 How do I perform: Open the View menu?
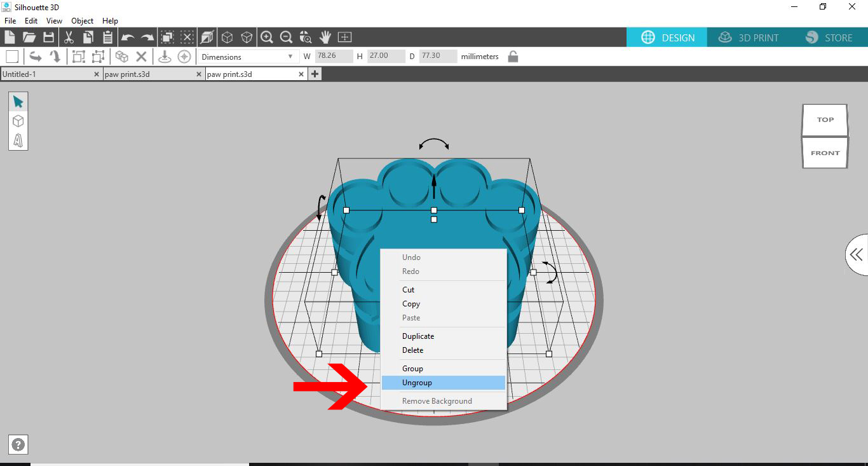click(x=54, y=21)
